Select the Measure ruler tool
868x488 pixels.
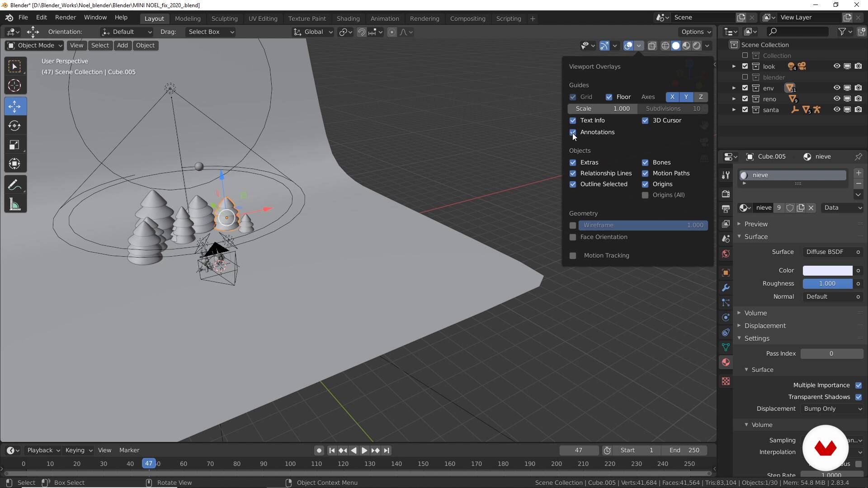[x=14, y=205]
